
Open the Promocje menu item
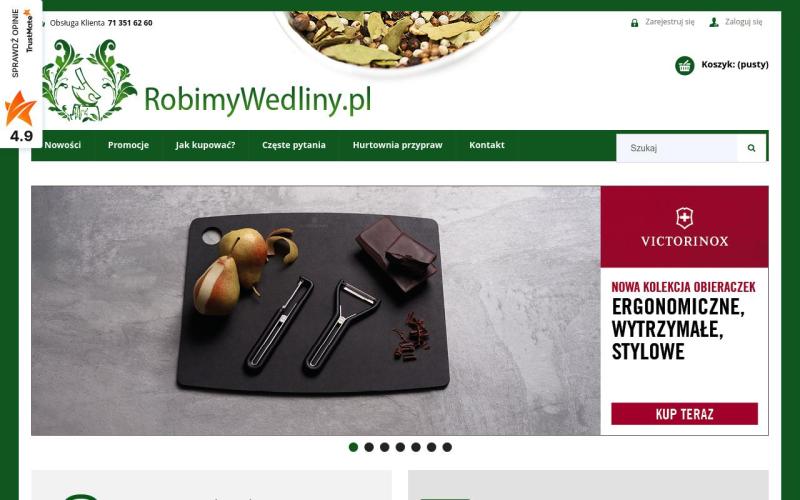(x=128, y=145)
